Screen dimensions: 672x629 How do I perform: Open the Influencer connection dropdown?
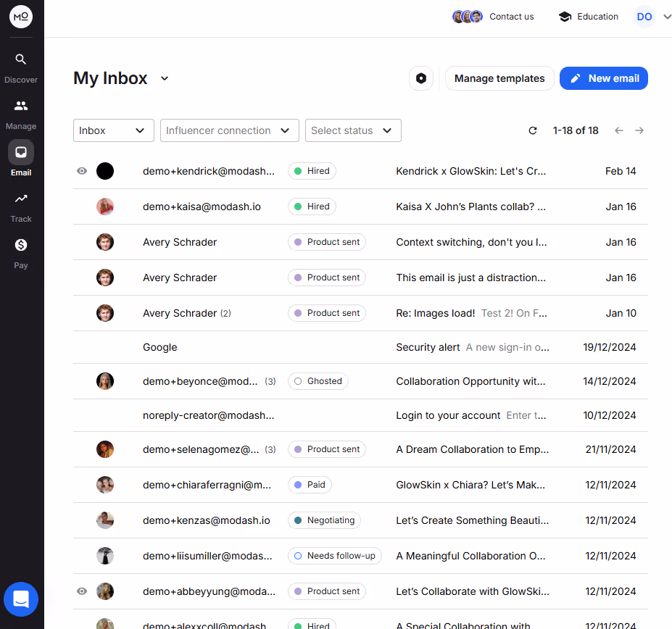tap(230, 130)
